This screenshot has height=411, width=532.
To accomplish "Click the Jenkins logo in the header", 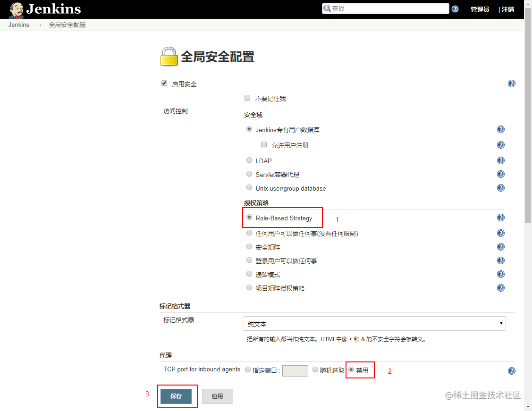I will click(x=45, y=9).
